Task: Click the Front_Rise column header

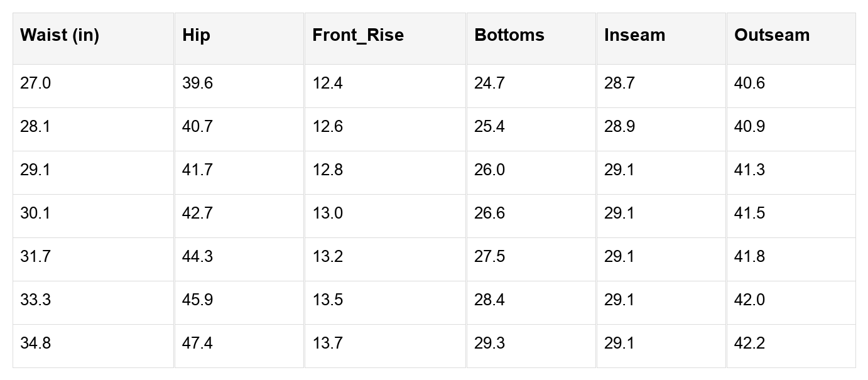Action: 358,35
